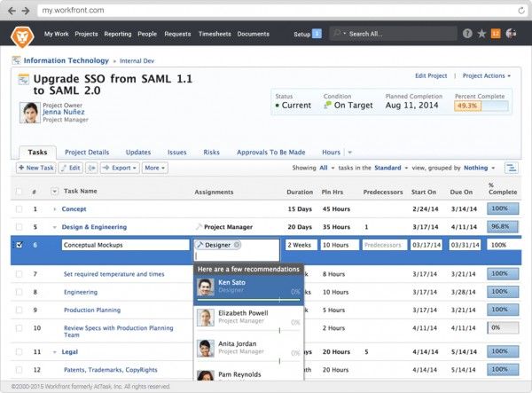This screenshot has width=532, height=393.
Task: Expand the Export dropdown menu
Action: (119, 168)
